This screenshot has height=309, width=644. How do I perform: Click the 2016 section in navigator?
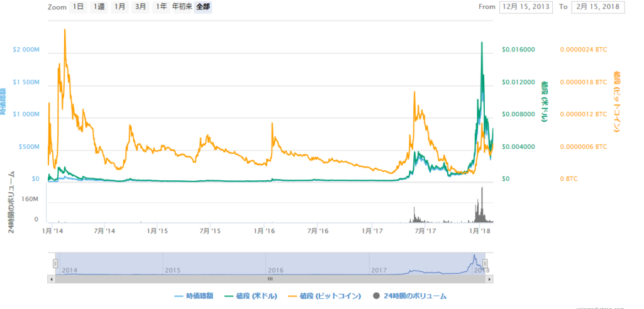(317, 264)
